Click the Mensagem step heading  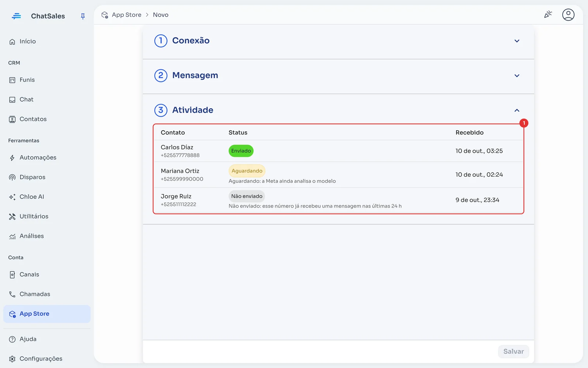coord(195,75)
